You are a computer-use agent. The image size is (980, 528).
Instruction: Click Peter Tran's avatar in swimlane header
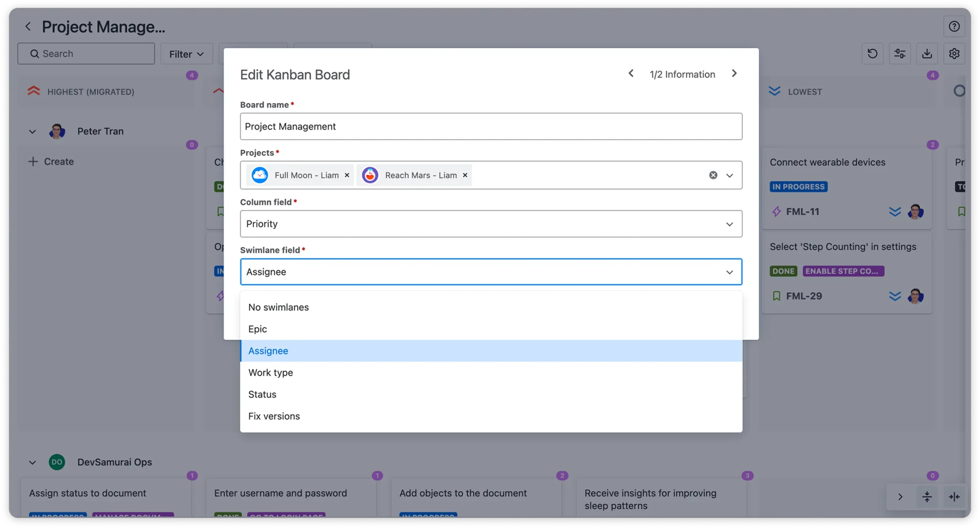[x=57, y=131]
